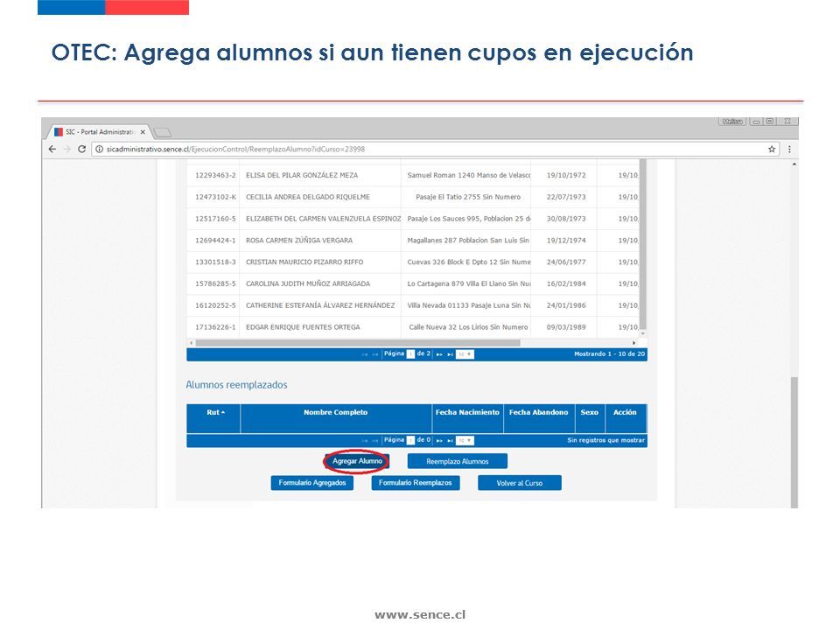Click birth date 24/01/1986

[x=566, y=305]
